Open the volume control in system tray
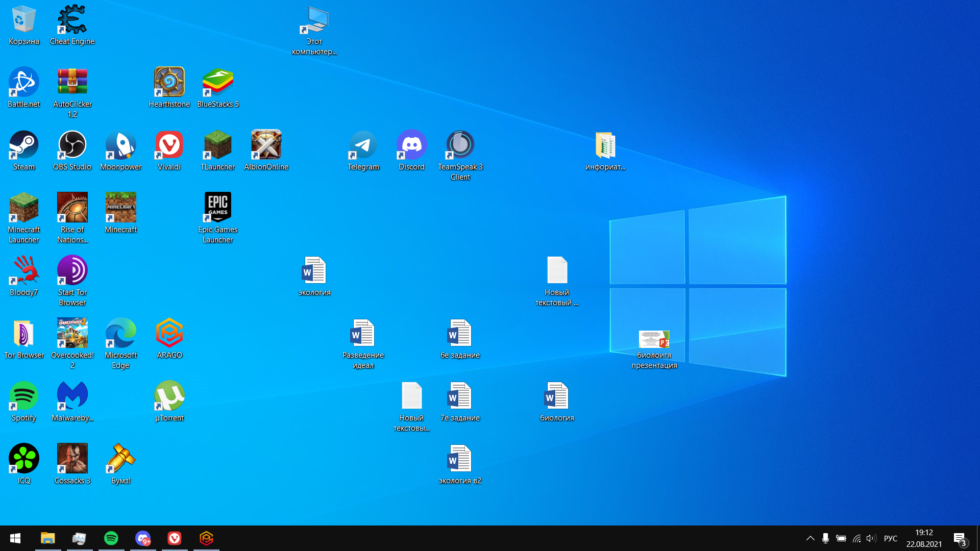This screenshot has width=980, height=551. coord(871,538)
